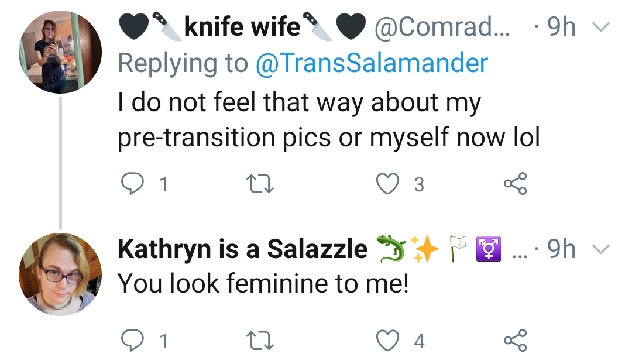
Task: Open knife wife tweet options chevron
Action: tap(601, 27)
